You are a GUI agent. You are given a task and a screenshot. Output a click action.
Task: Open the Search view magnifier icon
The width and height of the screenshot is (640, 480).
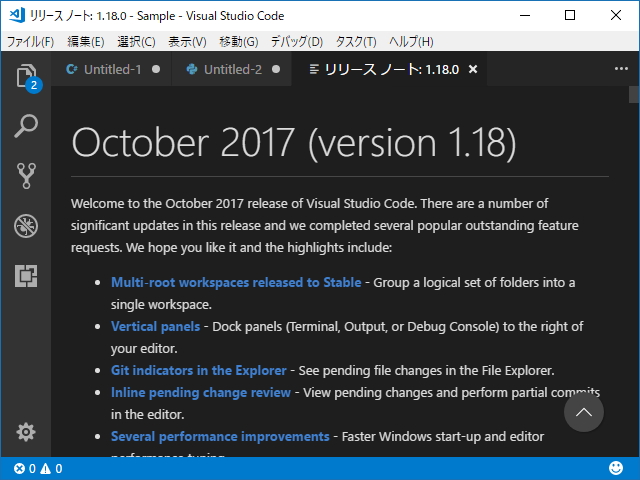[x=26, y=126]
